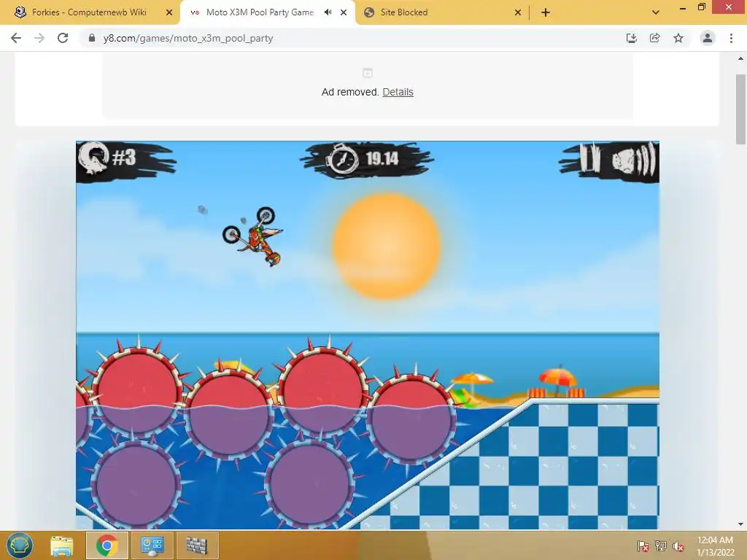
Task: Click the Forkies wiki tab favicon
Action: point(20,12)
